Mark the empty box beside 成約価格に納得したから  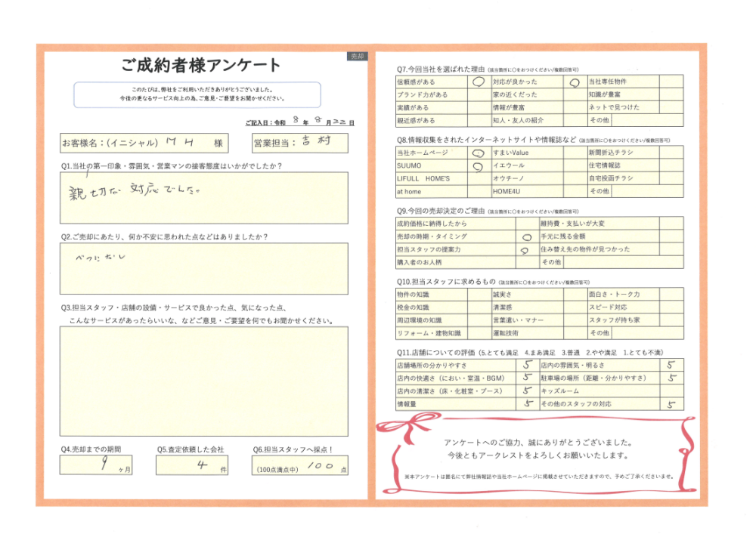[x=527, y=224]
